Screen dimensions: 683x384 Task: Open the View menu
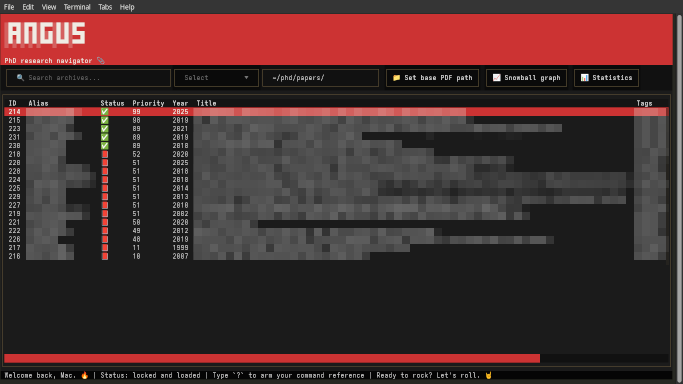tap(49, 7)
